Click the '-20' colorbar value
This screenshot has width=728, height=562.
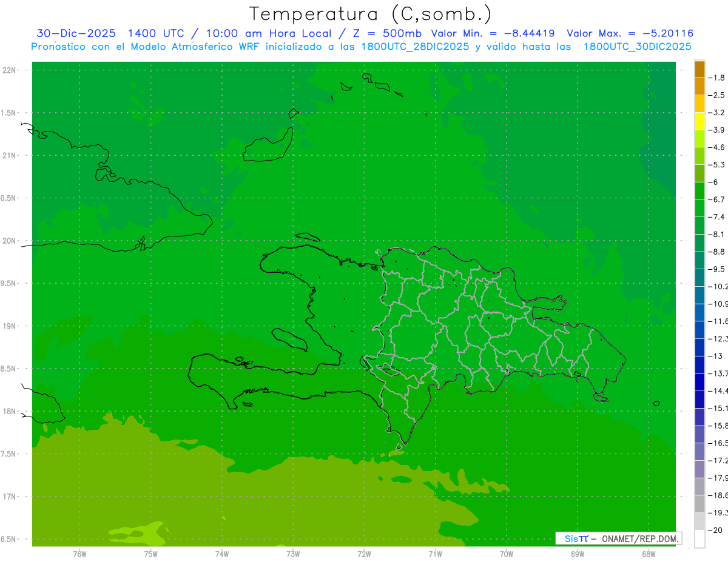(x=715, y=530)
